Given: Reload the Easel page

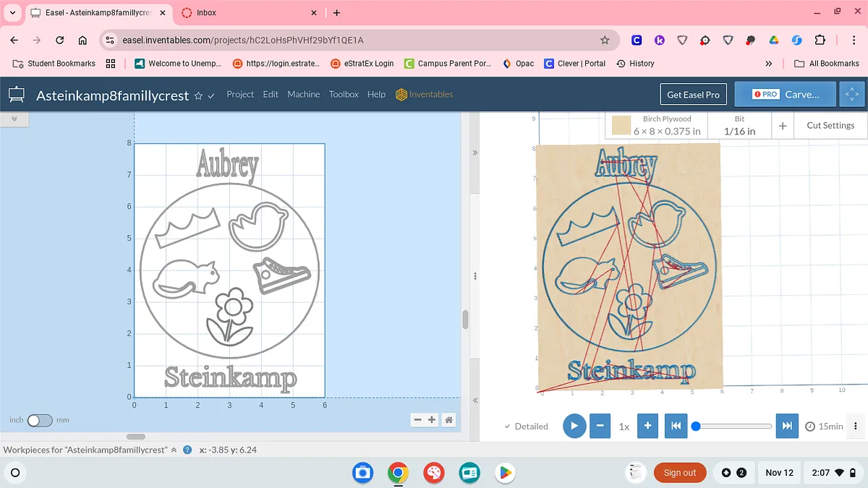Looking at the screenshot, I should pos(60,40).
